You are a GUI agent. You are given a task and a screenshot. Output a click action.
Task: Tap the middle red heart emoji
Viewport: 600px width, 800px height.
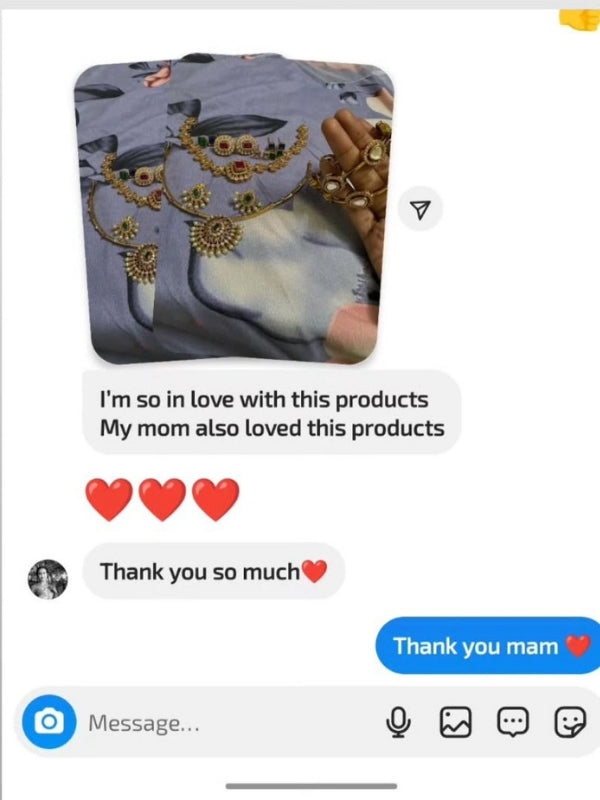tap(163, 499)
